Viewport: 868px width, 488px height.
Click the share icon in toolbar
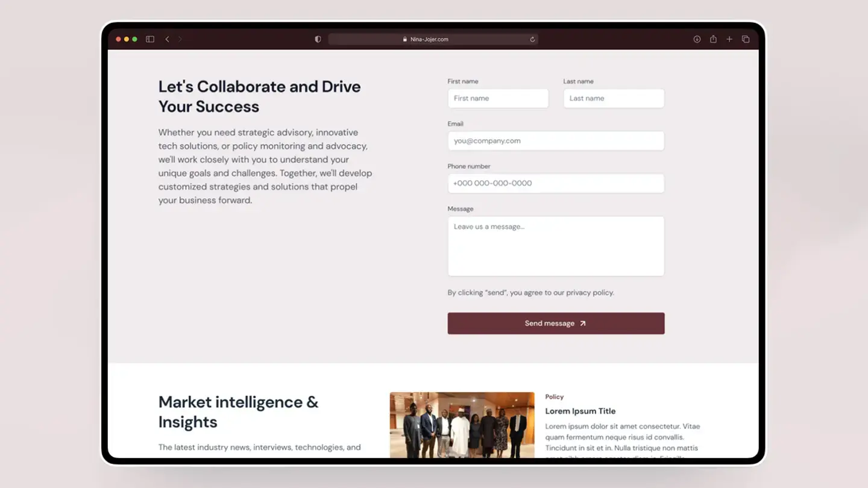[x=713, y=39]
